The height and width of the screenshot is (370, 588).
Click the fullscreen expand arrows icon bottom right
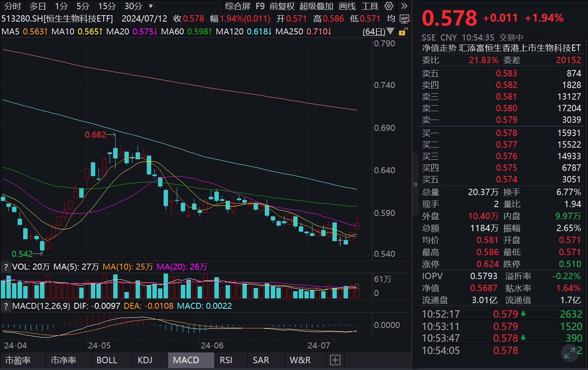pos(570,354)
